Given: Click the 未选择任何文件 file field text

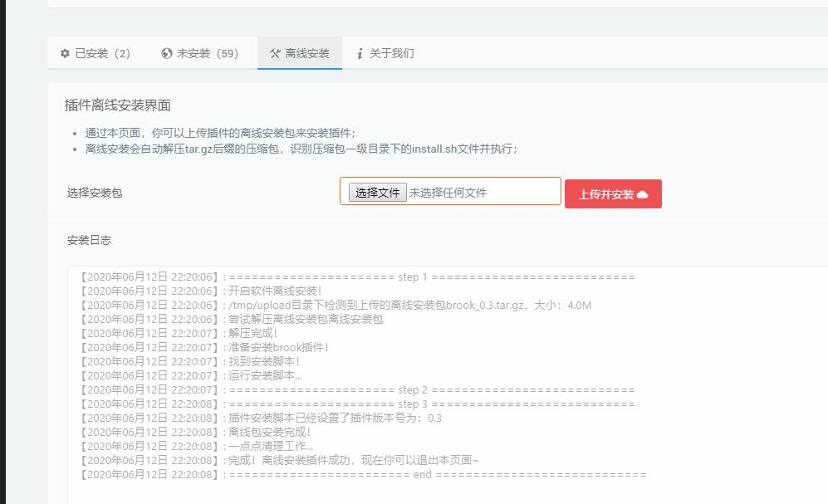Looking at the screenshot, I should coord(448,193).
